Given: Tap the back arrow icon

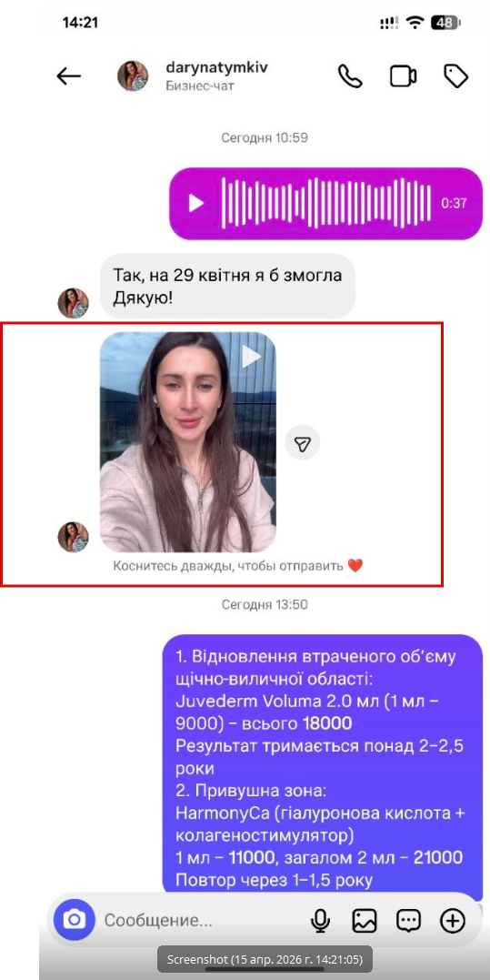Looking at the screenshot, I should click(69, 76).
